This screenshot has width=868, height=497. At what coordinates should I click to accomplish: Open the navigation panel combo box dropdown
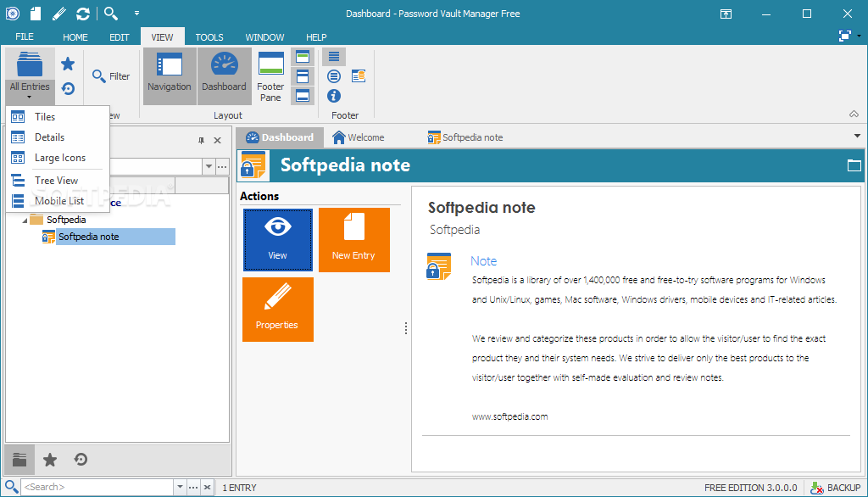coord(209,166)
